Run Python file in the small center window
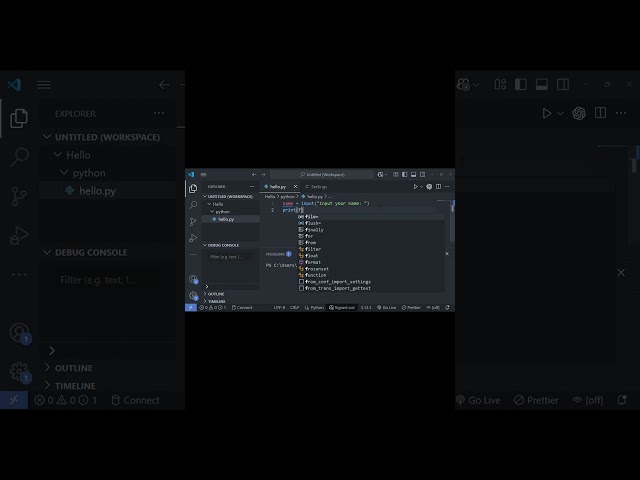 pos(416,187)
